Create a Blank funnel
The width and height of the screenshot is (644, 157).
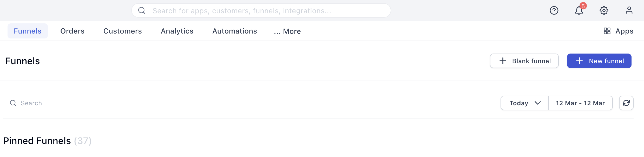pos(524,61)
